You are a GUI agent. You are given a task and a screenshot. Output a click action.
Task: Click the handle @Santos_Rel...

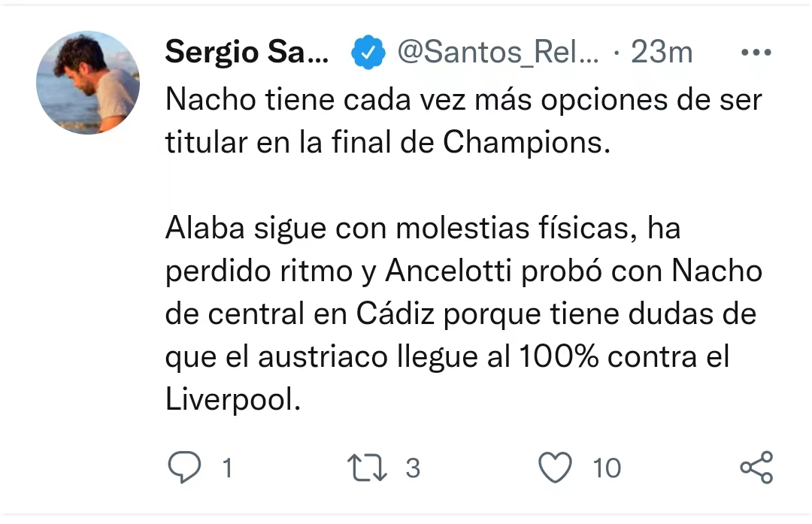pos(497,53)
